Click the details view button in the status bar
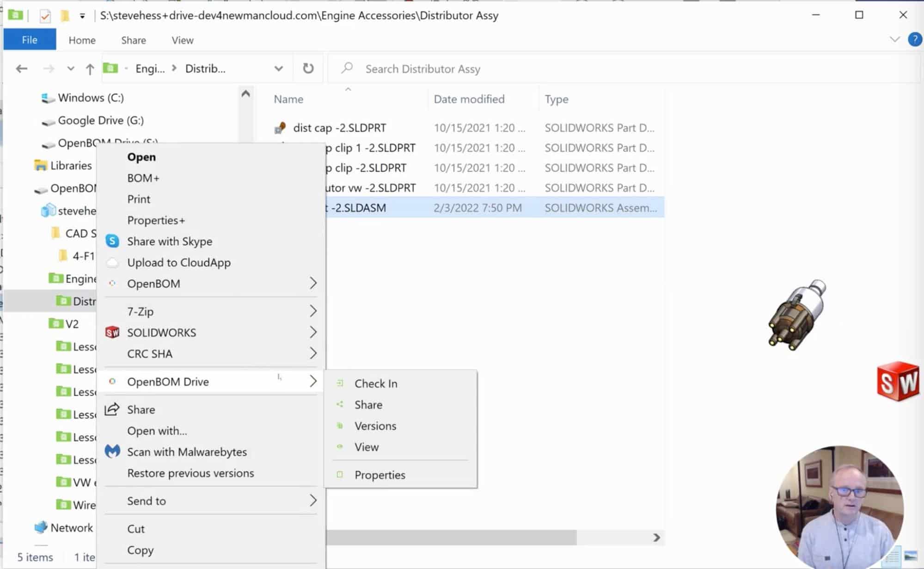 click(893, 557)
